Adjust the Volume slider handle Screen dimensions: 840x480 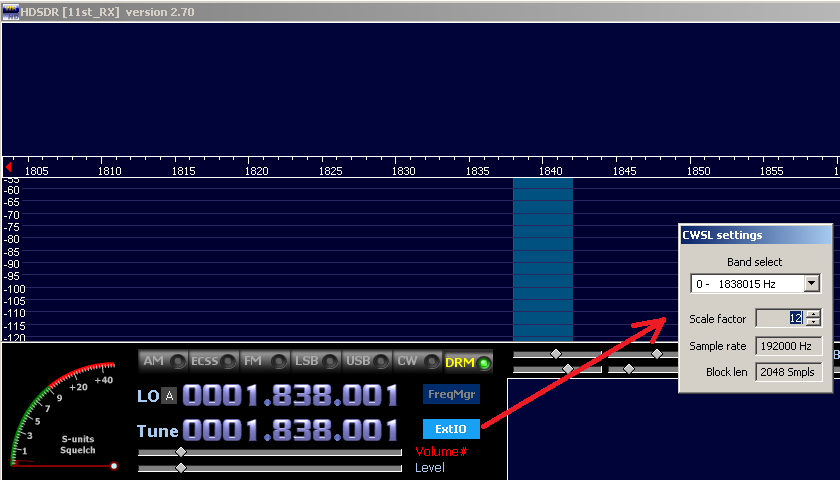point(181,452)
